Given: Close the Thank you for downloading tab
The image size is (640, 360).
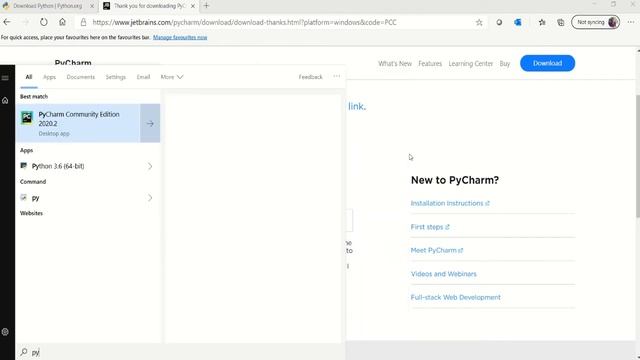Looking at the screenshot, I should [193, 6].
